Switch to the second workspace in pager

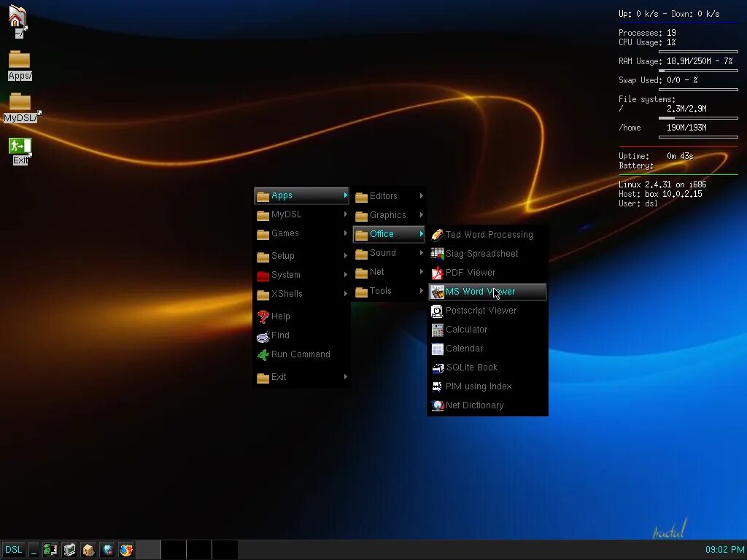tap(174, 550)
